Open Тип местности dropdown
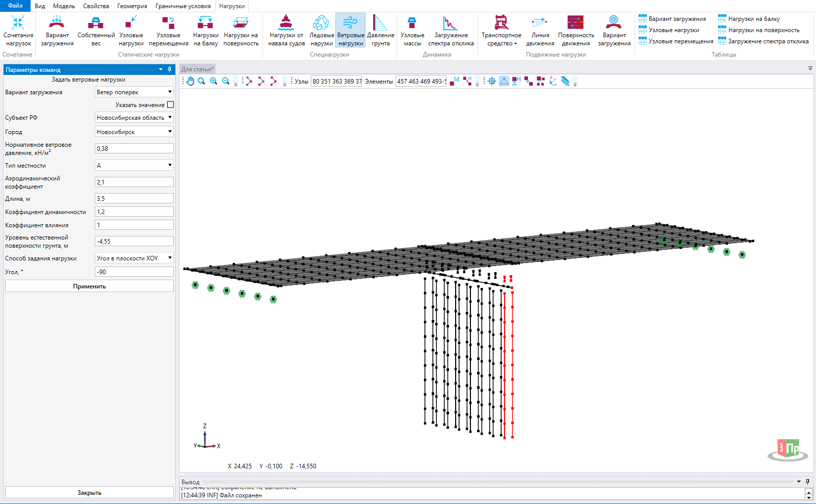Image resolution: width=816 pixels, height=504 pixels. (x=134, y=165)
